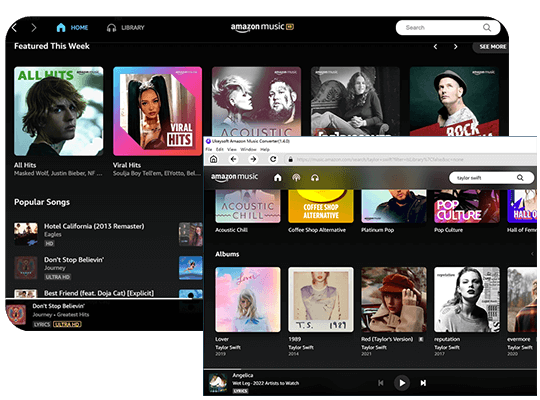Open the 1989 album cover
The width and height of the screenshot is (540, 400).
click(x=321, y=299)
